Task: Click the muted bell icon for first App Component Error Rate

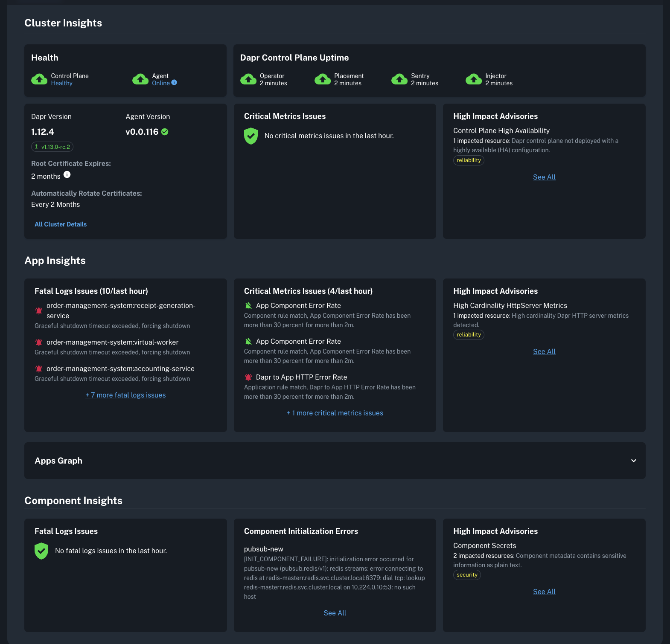Action: 248,306
